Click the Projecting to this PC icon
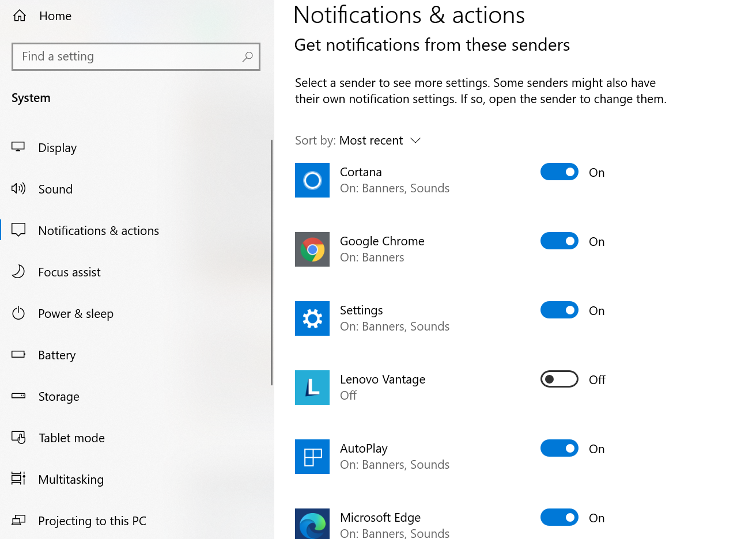756x539 pixels. (18, 520)
